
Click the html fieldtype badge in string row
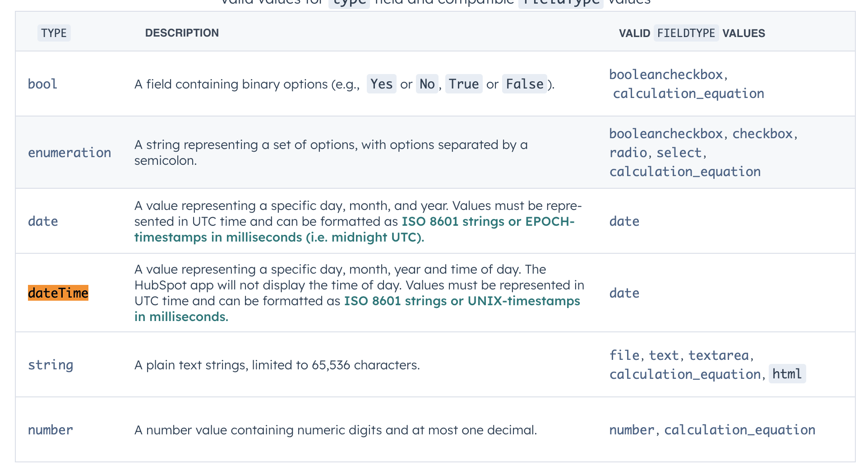[x=787, y=374]
